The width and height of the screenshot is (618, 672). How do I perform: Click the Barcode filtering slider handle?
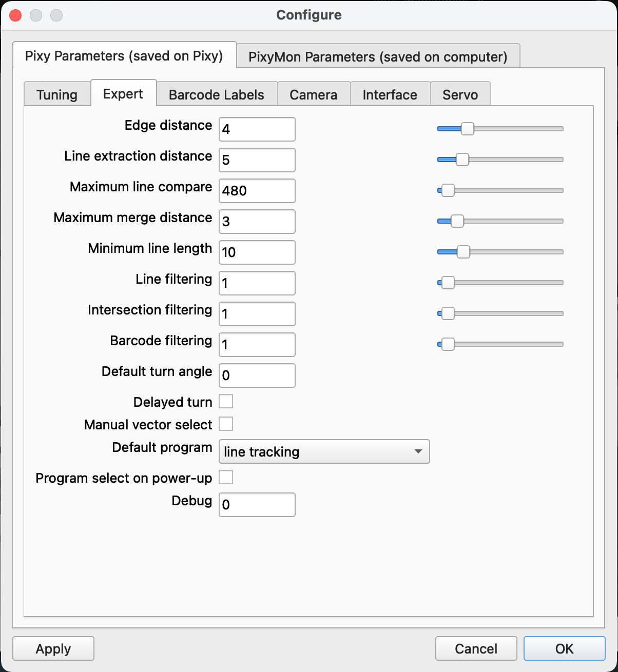pos(448,344)
